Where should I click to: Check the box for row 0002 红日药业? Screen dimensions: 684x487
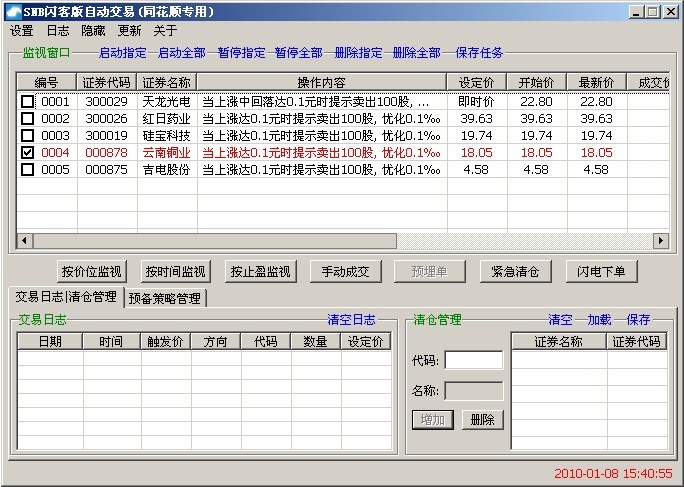[27, 119]
